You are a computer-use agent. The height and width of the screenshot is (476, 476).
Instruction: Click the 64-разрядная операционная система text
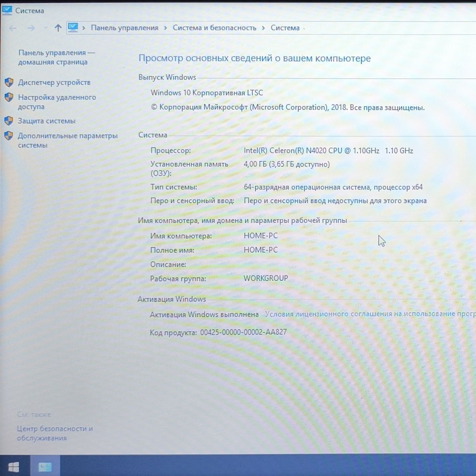click(333, 187)
